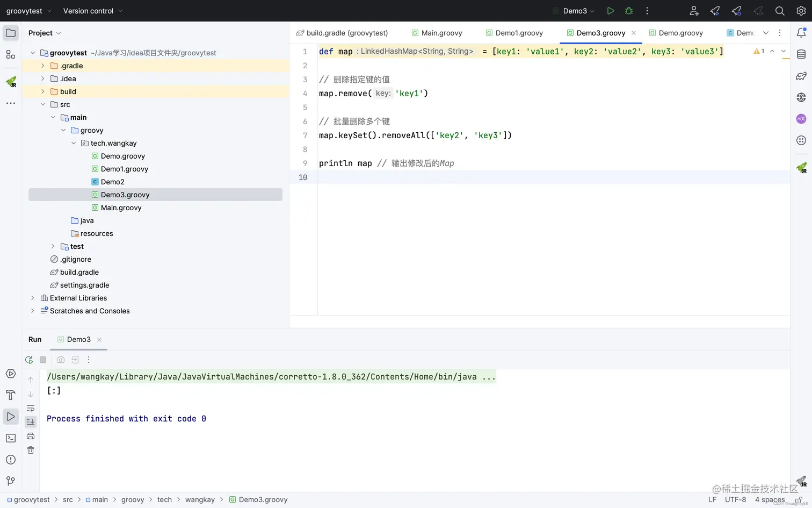Open the Services tool window

coord(11,374)
